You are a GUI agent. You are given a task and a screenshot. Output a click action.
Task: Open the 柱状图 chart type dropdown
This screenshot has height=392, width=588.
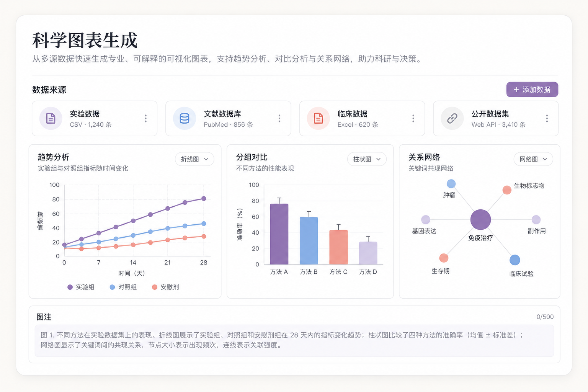(x=367, y=159)
